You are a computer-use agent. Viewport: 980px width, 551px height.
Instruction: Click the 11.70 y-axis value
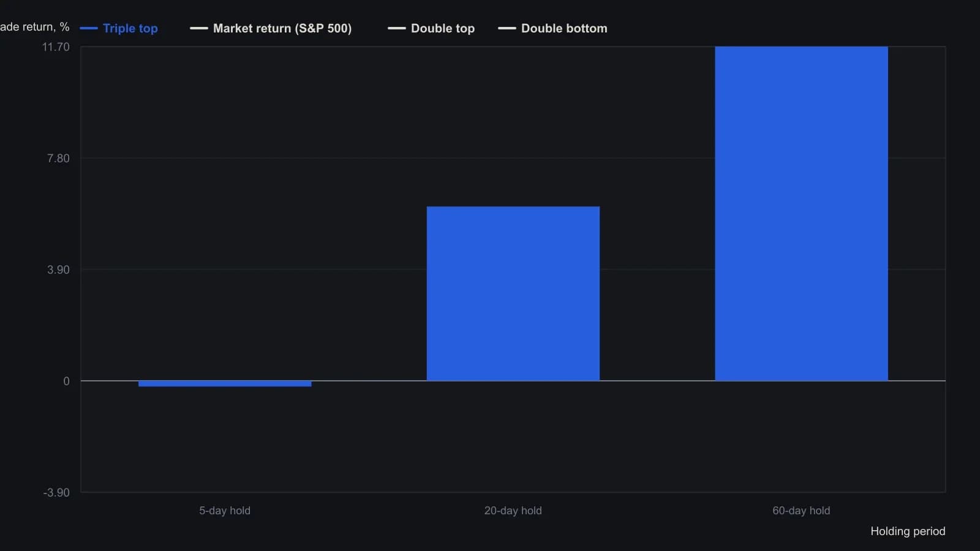point(56,47)
